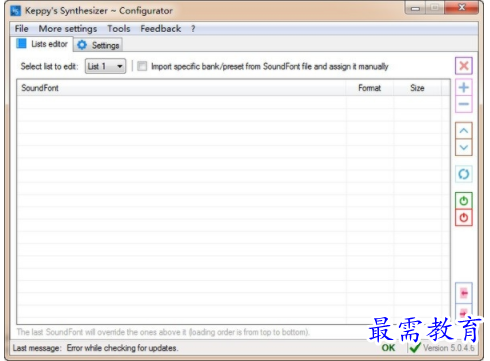Click the Keppy's Synthesizer title bar icon
Image resolution: width=490 pixels, height=361 pixels.
15,11
